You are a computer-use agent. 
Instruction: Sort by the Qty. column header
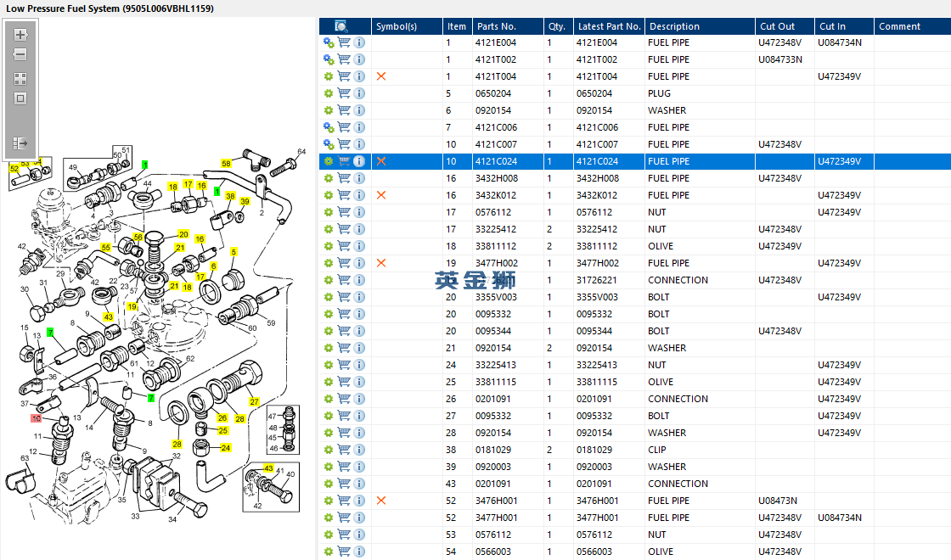(558, 26)
